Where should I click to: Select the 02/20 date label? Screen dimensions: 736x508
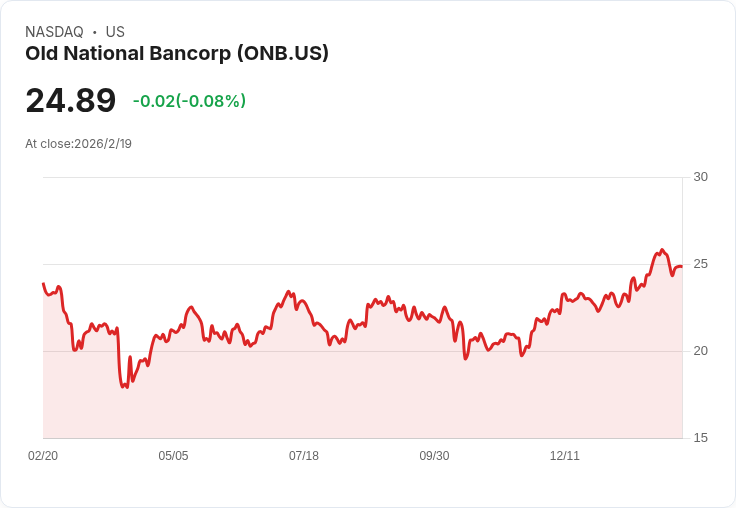[x=43, y=456]
